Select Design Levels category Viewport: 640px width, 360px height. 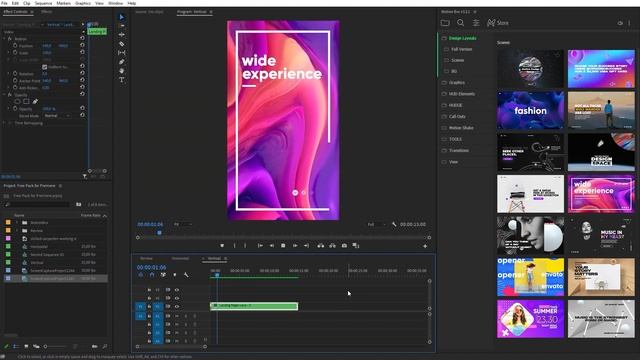pyautogui.click(x=462, y=38)
